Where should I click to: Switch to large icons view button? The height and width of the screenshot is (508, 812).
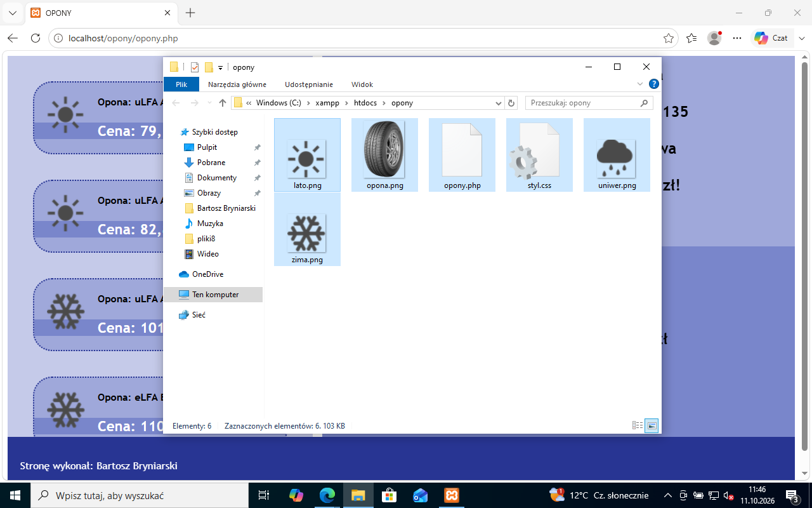[652, 426]
